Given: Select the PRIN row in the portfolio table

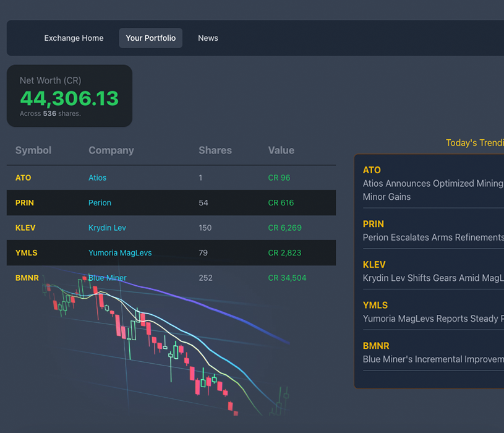Looking at the screenshot, I should (x=25, y=202).
